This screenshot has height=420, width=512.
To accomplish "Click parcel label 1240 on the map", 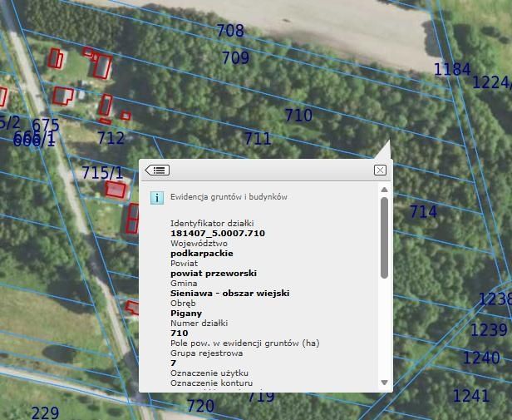I will pos(481,358).
